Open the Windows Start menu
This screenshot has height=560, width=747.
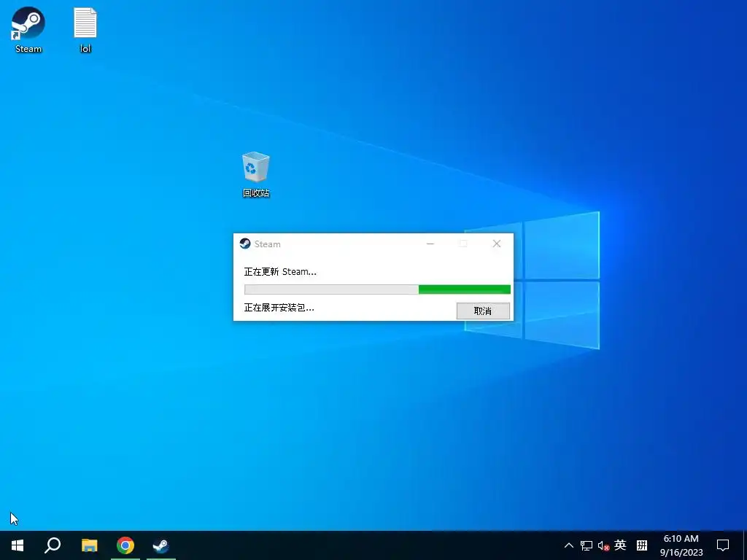[x=18, y=545]
